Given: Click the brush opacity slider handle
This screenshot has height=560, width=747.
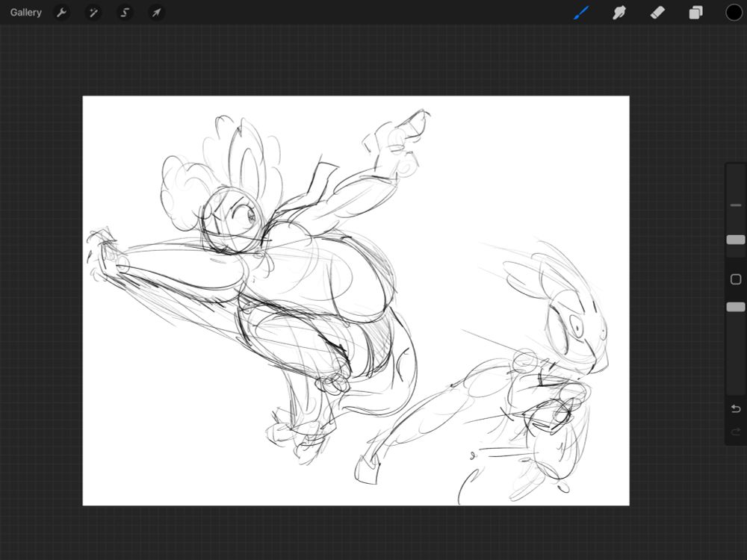Looking at the screenshot, I should 736,307.
